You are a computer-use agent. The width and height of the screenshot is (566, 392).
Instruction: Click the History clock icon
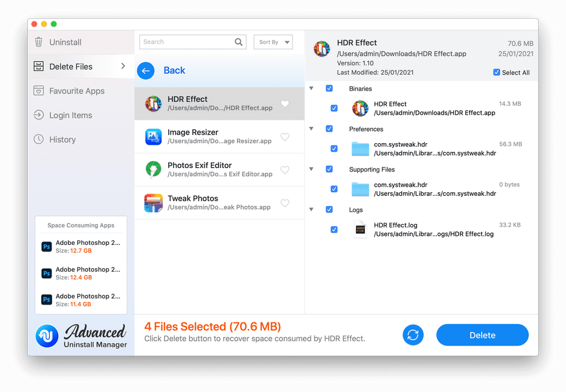point(38,139)
